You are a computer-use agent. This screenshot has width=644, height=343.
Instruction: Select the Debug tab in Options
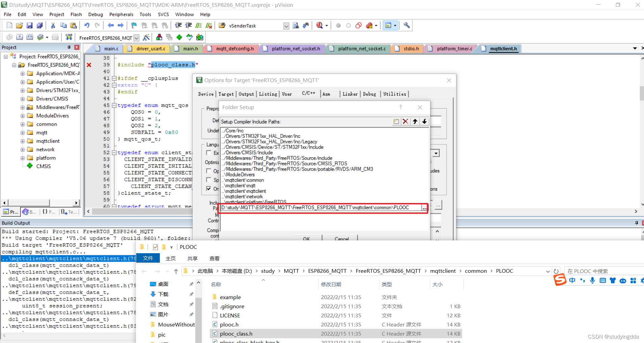pyautogui.click(x=369, y=94)
